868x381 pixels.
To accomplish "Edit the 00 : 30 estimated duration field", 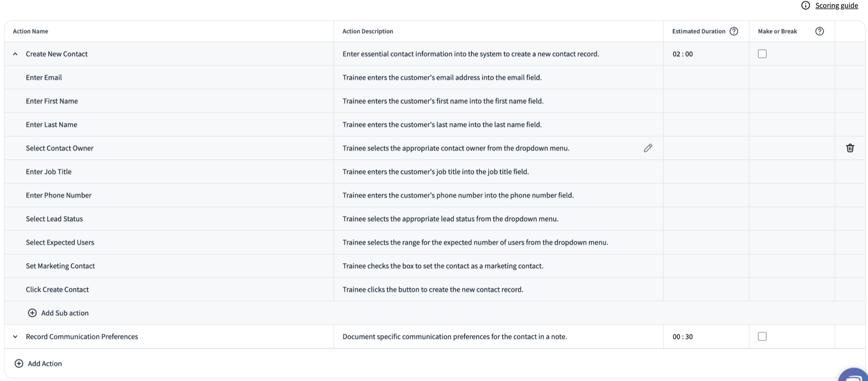I will pyautogui.click(x=683, y=337).
